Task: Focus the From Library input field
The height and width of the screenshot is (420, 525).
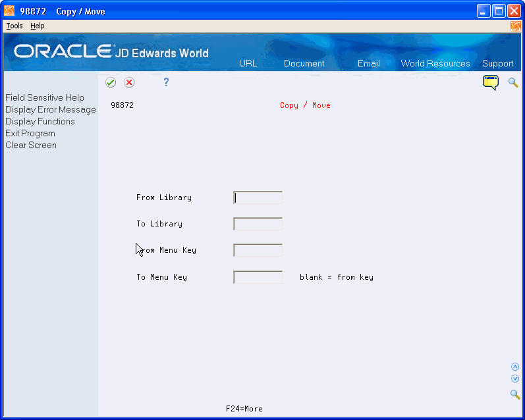Action: coord(258,197)
